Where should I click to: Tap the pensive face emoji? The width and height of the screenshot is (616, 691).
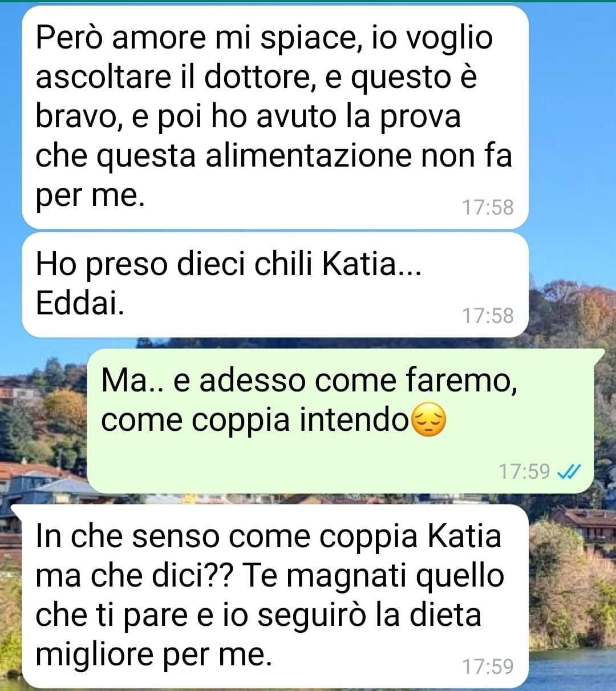[428, 421]
